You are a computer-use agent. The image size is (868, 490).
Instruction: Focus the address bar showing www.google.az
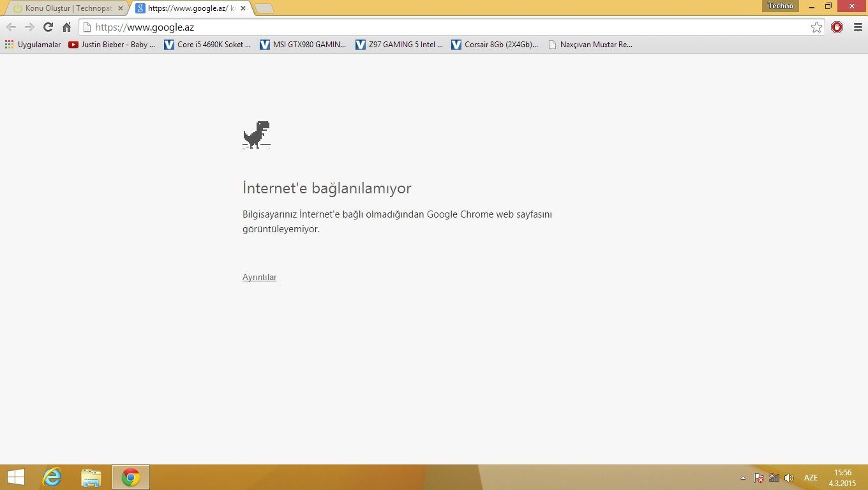pyautogui.click(x=452, y=27)
